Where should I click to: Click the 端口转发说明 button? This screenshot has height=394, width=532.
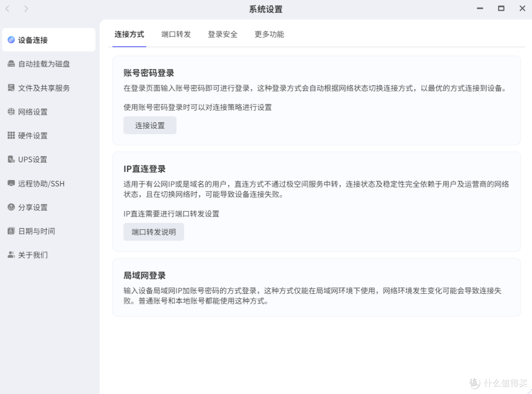point(154,232)
